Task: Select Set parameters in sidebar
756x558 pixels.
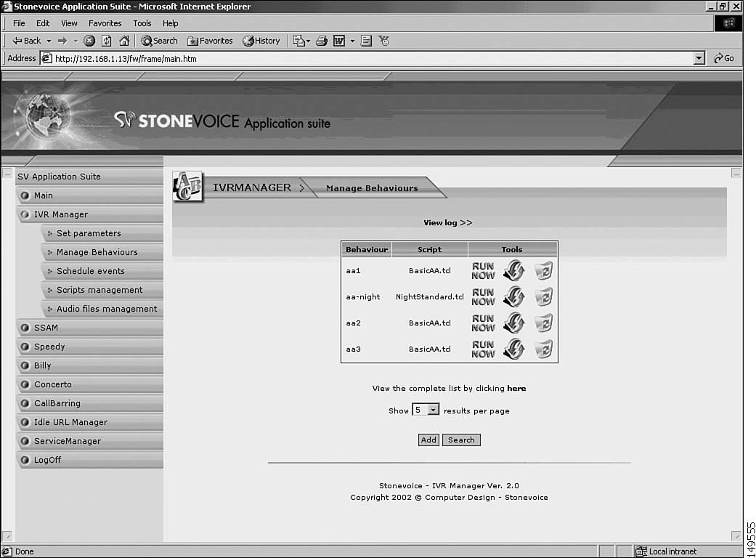Action: tap(102, 233)
